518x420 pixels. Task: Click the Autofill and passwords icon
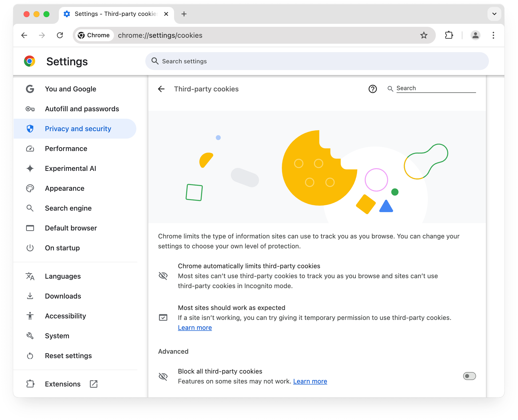[31, 109]
